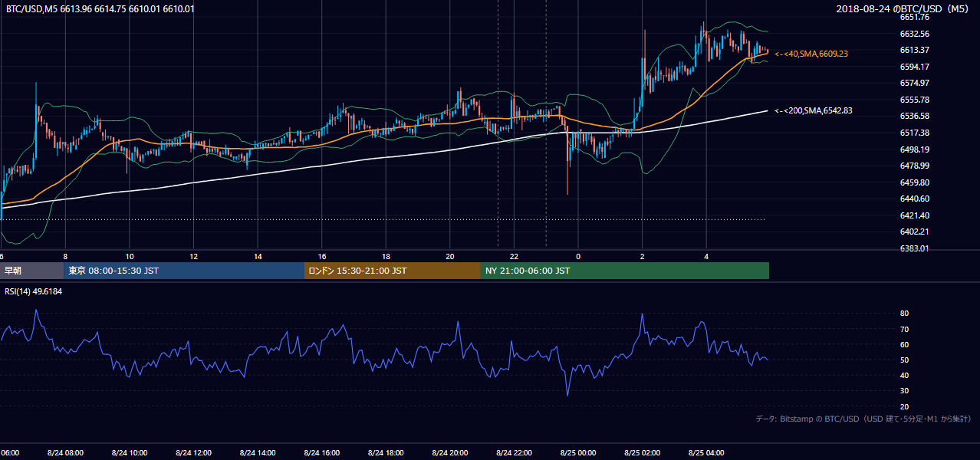980x460 pixels.
Task: Click hour label 2 under price chart
Action: point(643,257)
